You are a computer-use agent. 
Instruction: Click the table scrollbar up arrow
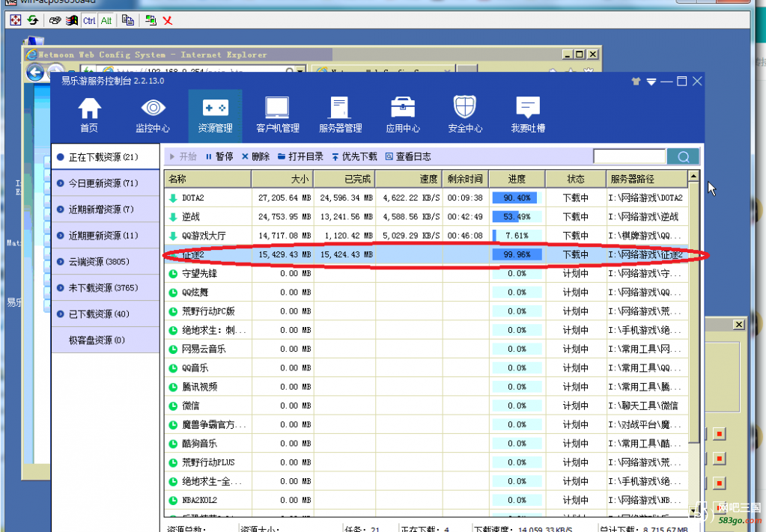click(x=693, y=176)
